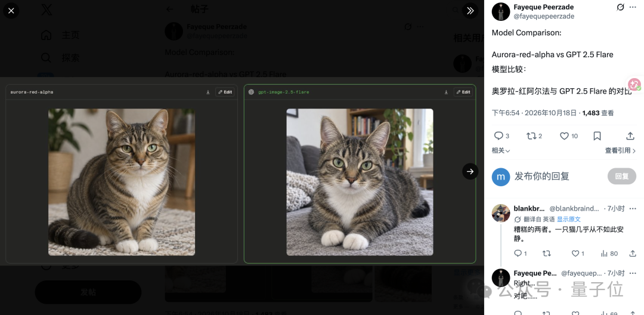Open gpt-image-2.5-flare cat image
The image size is (644, 315).
(x=360, y=182)
